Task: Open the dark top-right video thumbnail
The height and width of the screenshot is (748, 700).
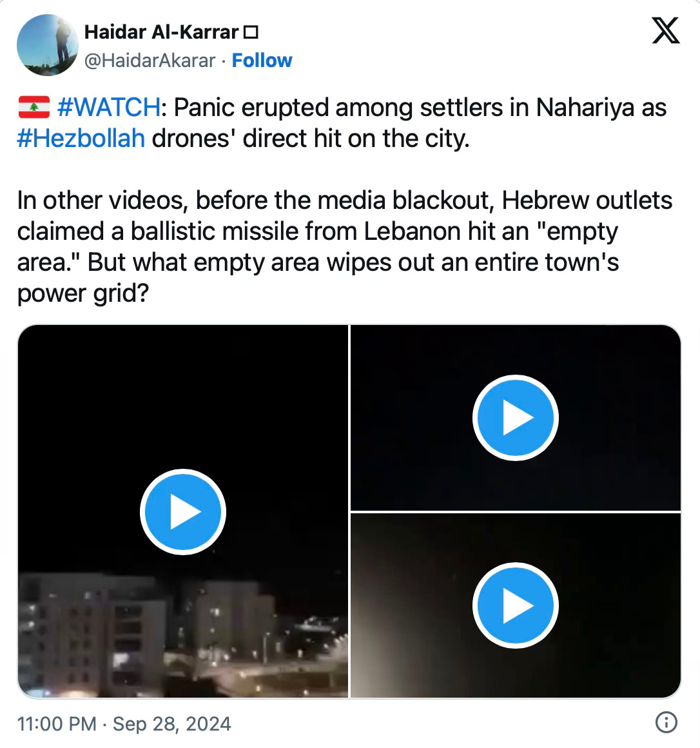Action: 516,418
